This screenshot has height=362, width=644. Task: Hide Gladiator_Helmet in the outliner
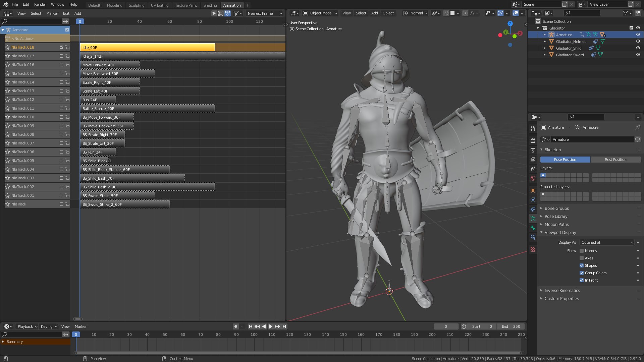[638, 42]
